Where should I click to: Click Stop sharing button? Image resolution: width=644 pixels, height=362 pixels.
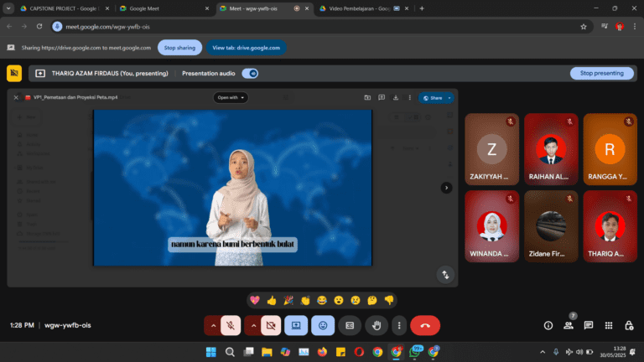tap(180, 48)
